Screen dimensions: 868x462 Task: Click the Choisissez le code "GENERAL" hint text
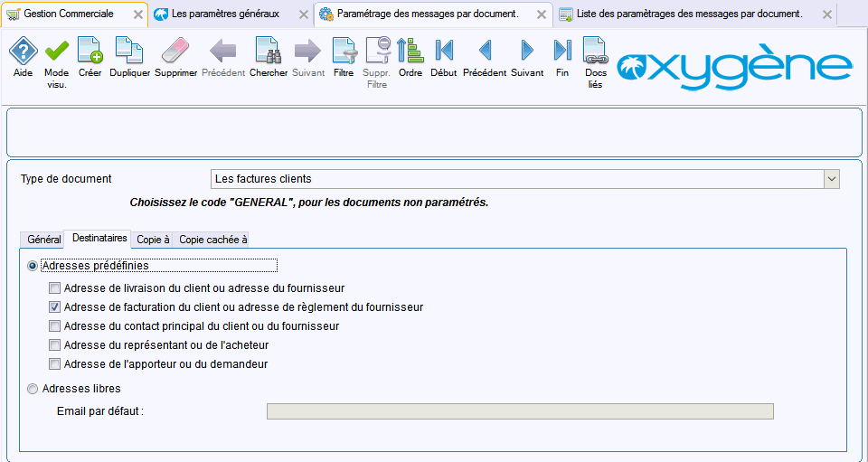pos(309,203)
